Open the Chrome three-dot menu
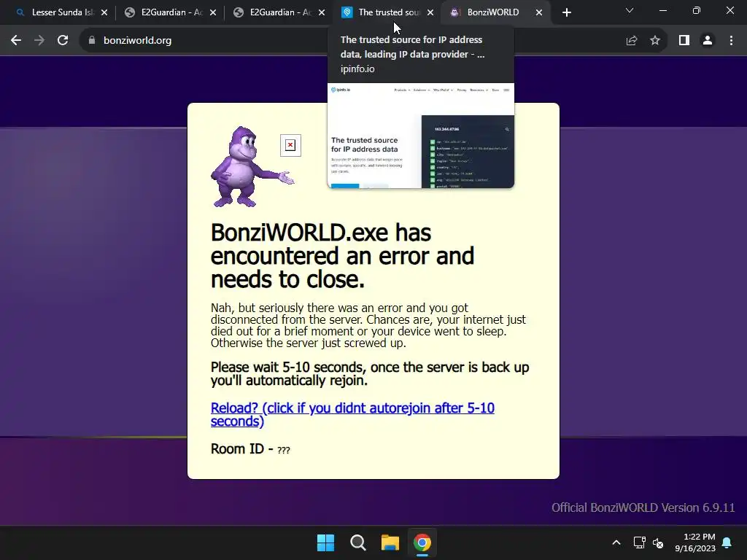 click(x=731, y=41)
